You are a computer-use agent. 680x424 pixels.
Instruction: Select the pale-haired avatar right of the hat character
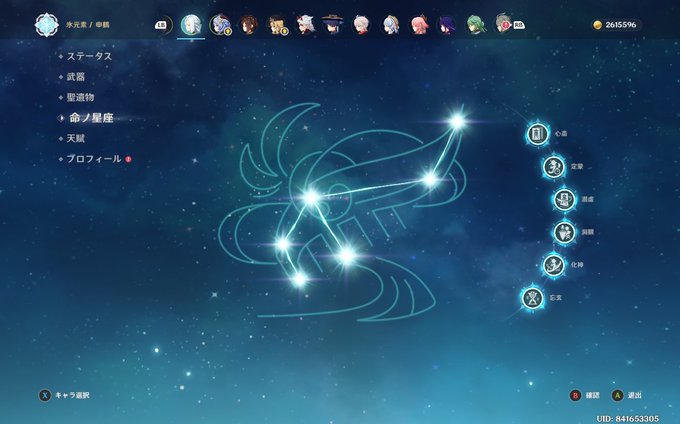[x=361, y=25]
